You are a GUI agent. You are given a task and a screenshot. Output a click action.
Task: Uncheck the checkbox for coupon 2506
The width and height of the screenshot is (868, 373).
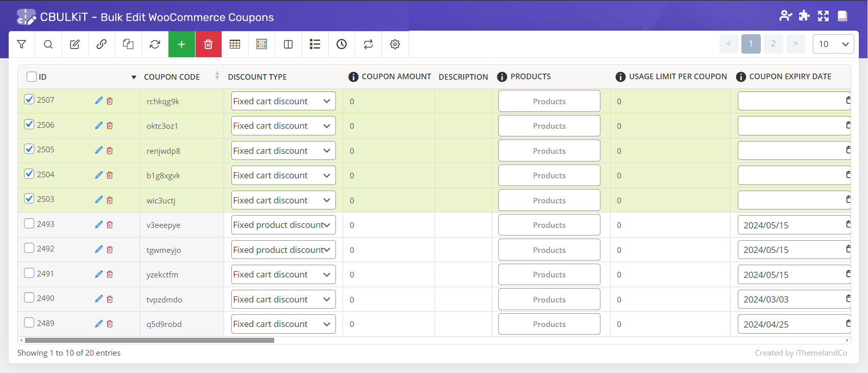29,124
